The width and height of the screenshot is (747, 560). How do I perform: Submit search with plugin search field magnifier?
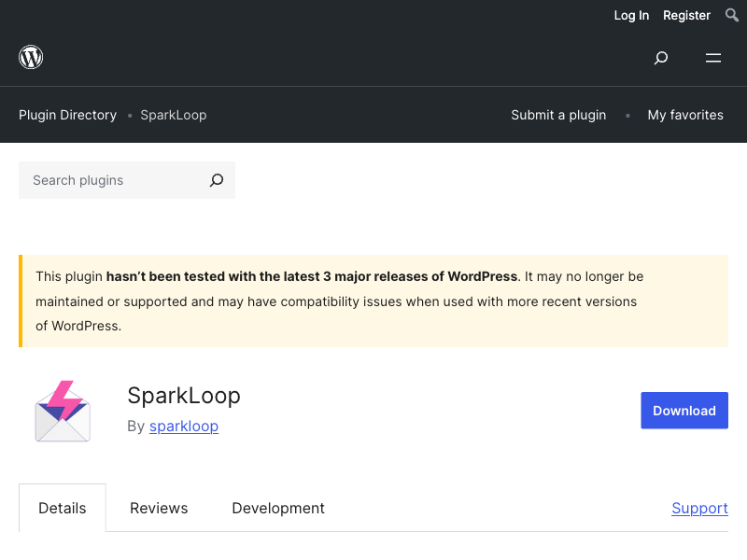coord(217,180)
